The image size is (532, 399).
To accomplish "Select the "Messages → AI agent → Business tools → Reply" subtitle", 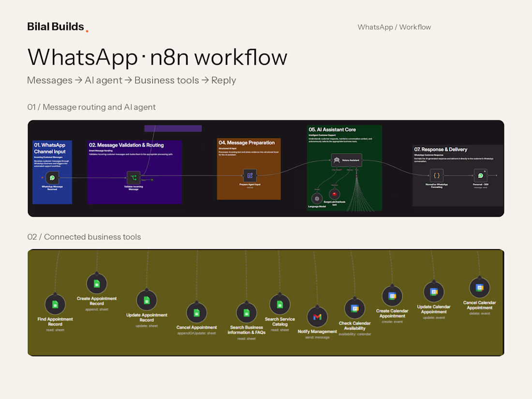I will [132, 80].
